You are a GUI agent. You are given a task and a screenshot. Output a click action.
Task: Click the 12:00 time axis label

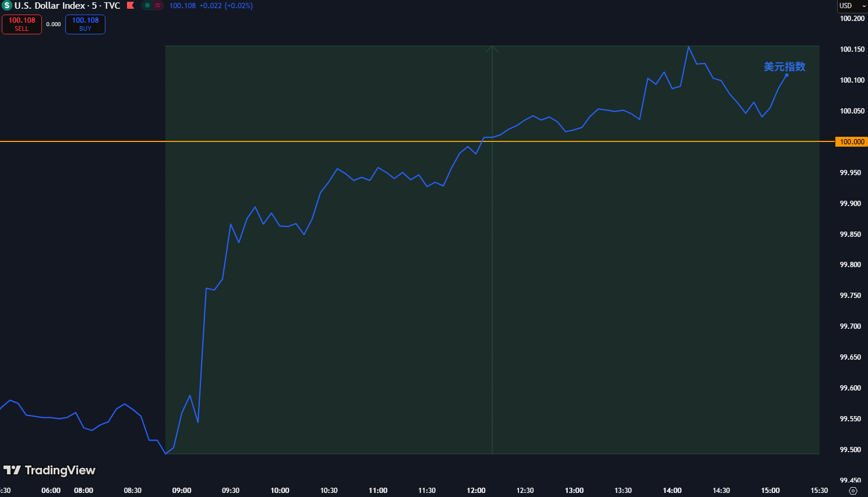(x=476, y=491)
